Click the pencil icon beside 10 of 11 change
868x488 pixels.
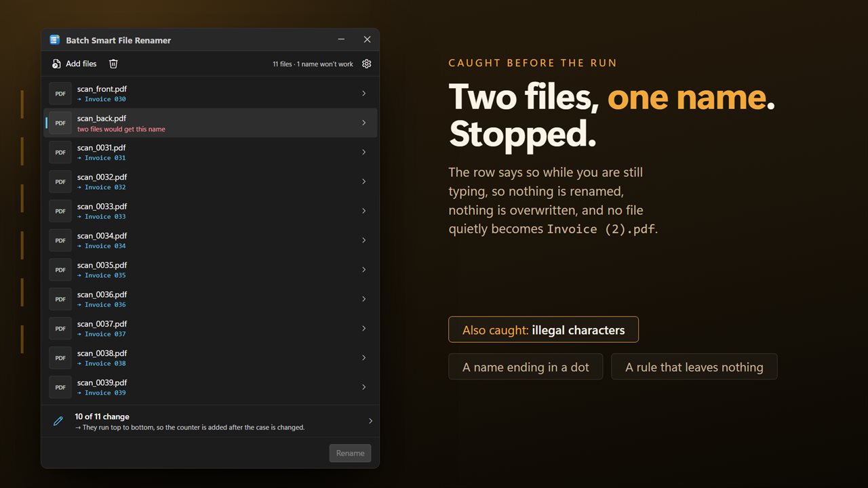click(x=58, y=422)
